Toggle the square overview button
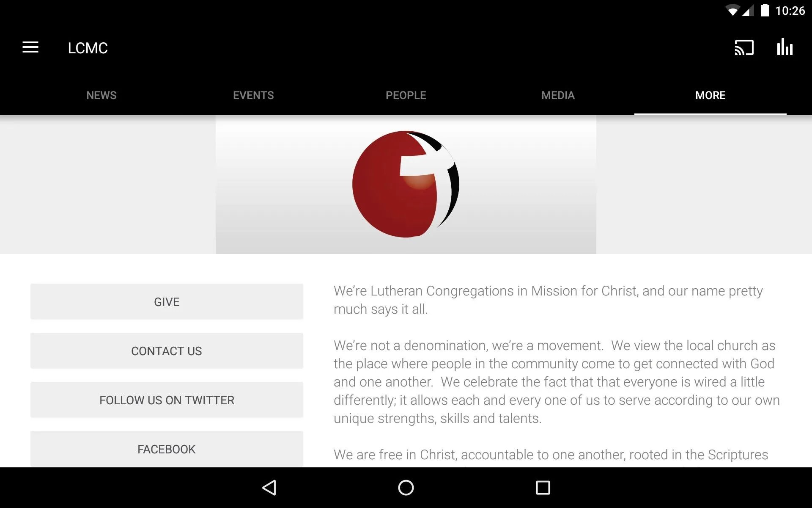 click(543, 487)
